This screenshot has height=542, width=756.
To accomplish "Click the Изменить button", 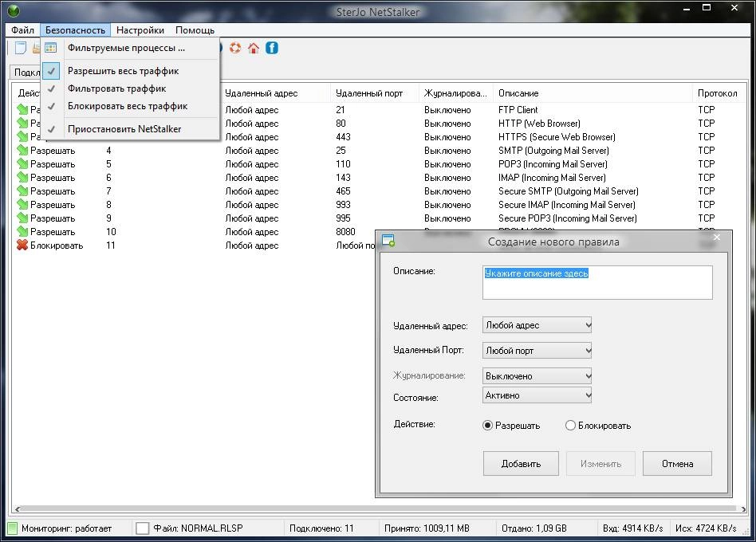I will (600, 463).
